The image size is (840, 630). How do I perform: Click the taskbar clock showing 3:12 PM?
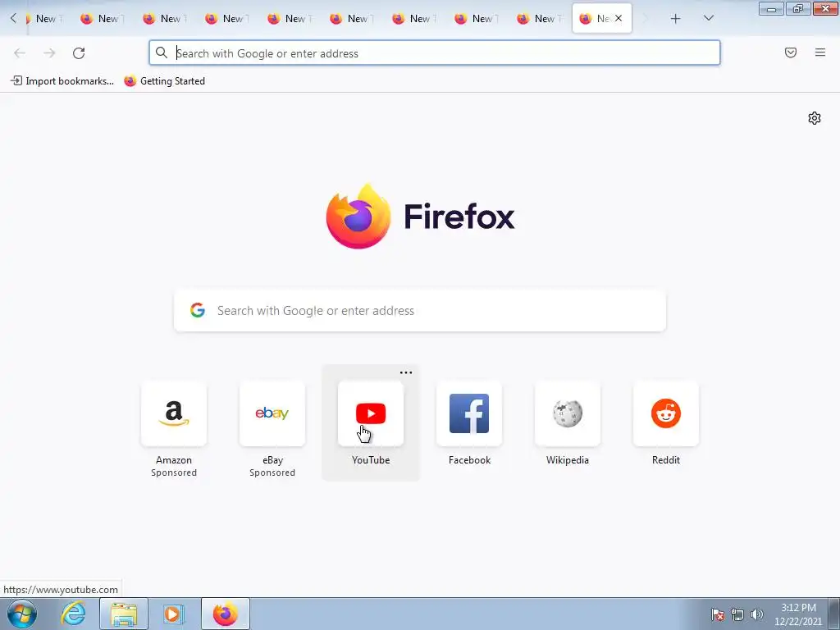click(798, 614)
